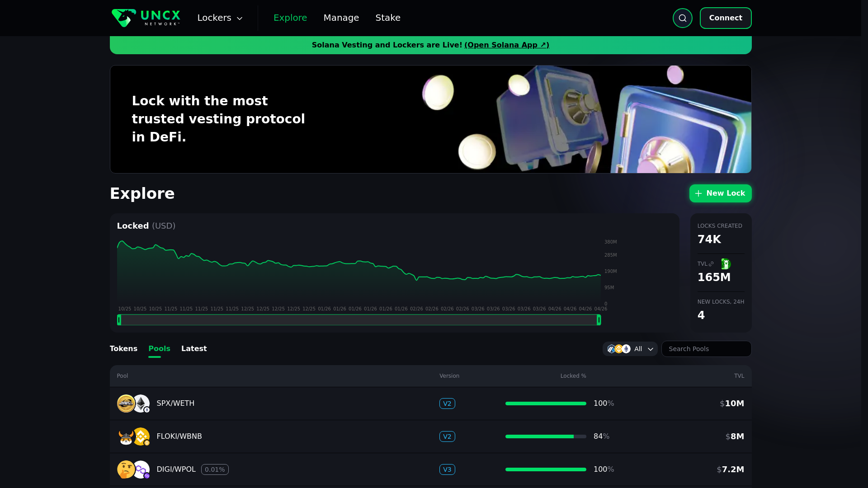The width and height of the screenshot is (868, 488).
Task: Click the V3 badge in DIGI/WPOL row
Action: tap(447, 469)
